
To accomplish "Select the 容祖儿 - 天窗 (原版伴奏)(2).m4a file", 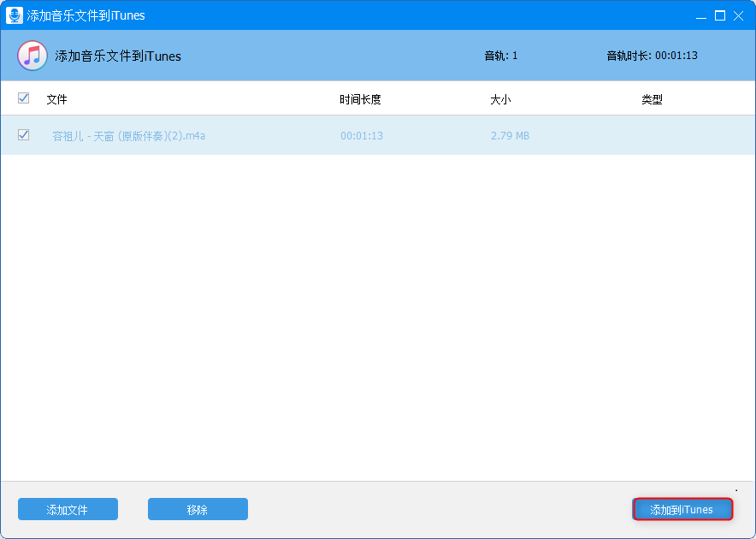I will (128, 136).
